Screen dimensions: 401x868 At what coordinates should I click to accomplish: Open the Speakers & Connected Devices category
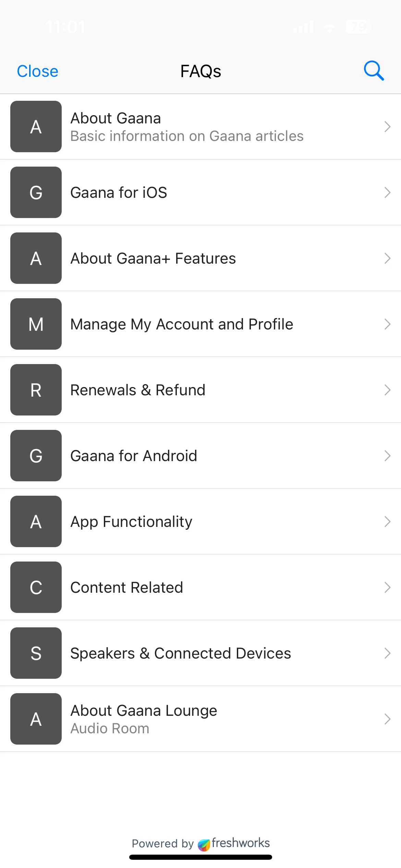(x=200, y=653)
